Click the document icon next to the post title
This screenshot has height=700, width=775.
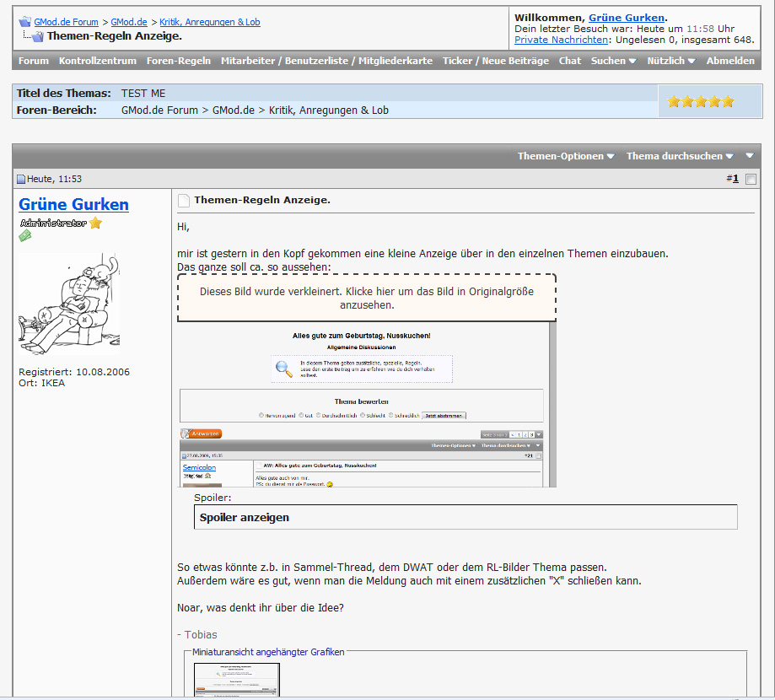[x=184, y=201]
